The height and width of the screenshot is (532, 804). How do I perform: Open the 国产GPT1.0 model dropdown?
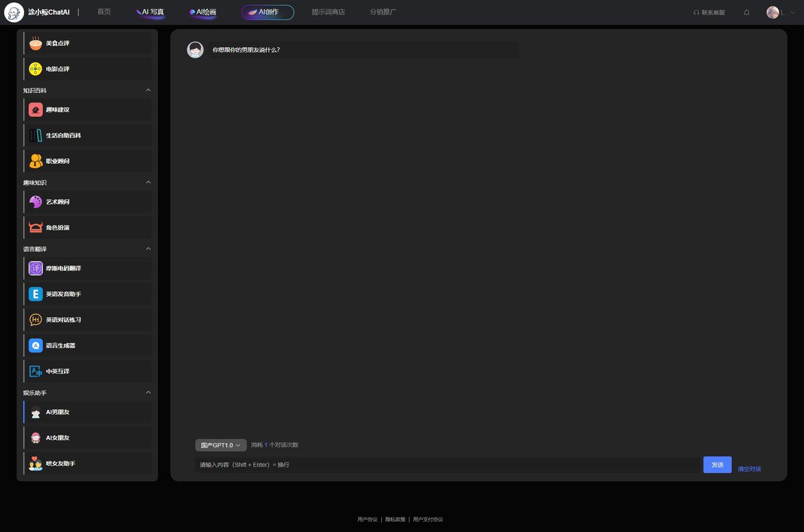(220, 445)
